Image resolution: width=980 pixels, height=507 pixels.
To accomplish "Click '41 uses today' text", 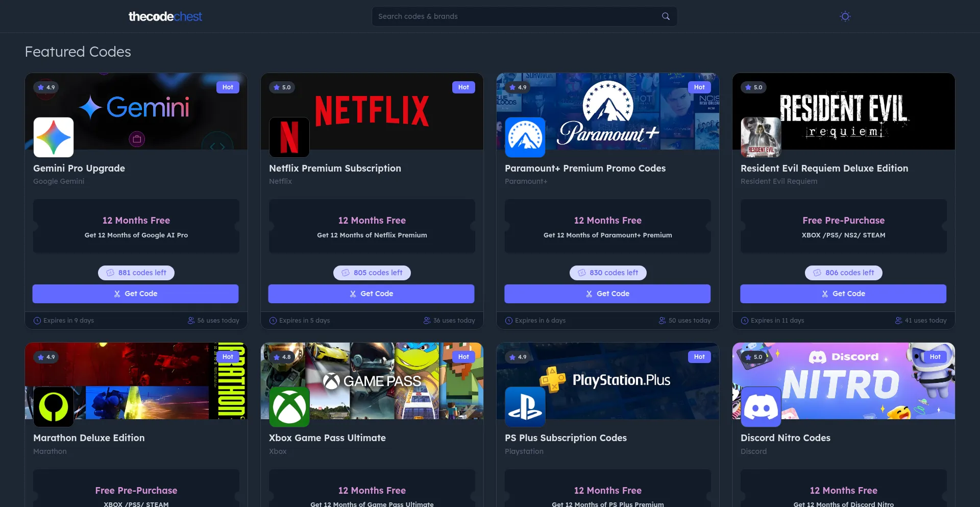I will coord(925,321).
